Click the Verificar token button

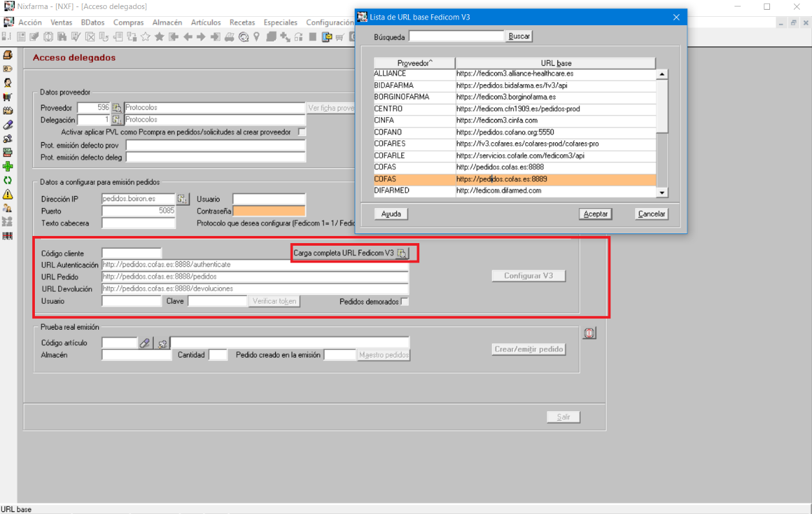275,301
